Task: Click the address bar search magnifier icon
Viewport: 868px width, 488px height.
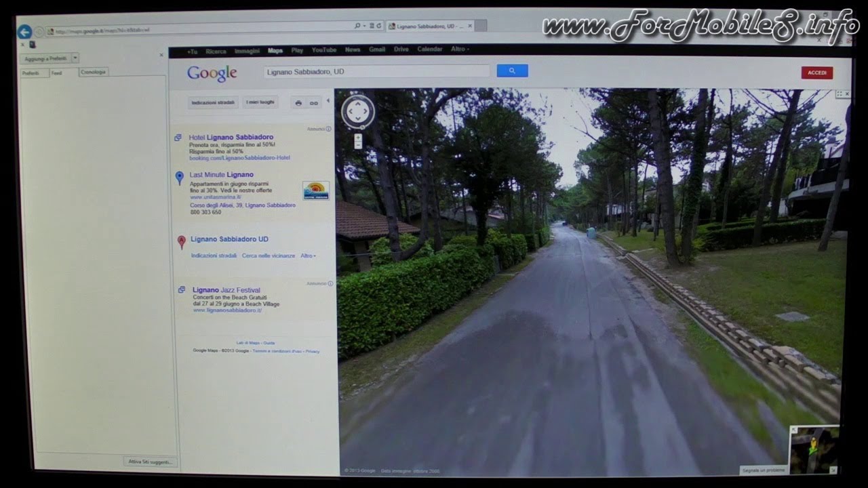Action: (x=357, y=26)
